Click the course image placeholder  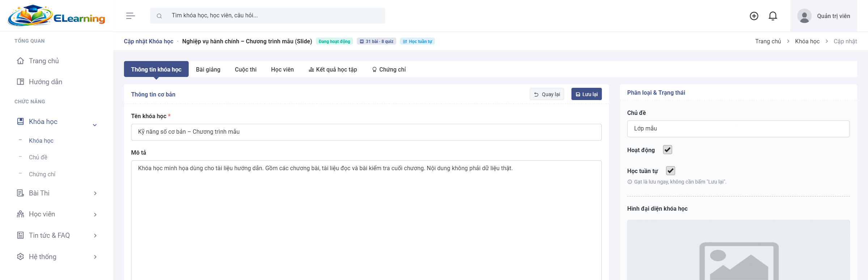pyautogui.click(x=738, y=250)
